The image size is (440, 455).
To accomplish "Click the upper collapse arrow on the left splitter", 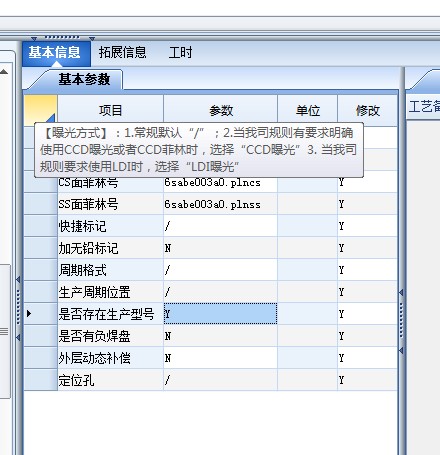I will click(x=18, y=279).
